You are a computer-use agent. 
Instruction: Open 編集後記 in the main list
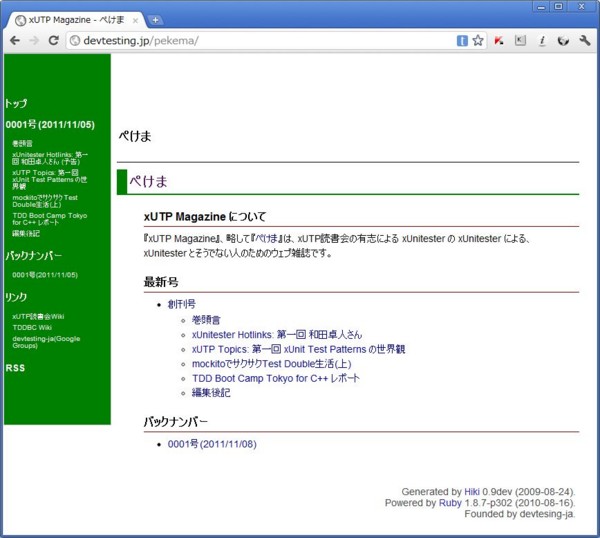point(211,393)
